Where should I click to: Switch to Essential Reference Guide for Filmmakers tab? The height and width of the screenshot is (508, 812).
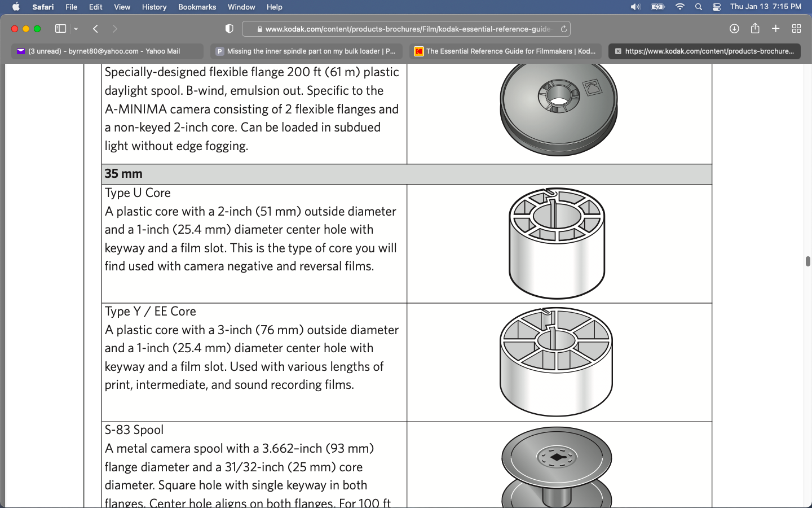coord(505,51)
